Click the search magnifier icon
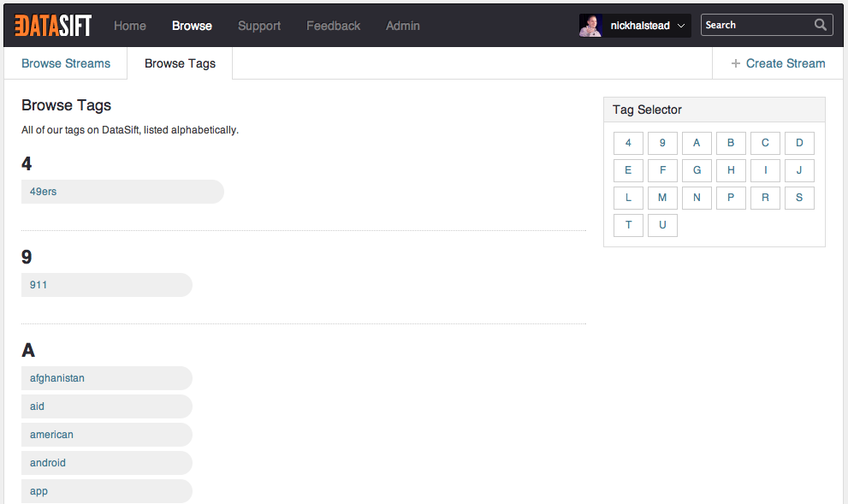The height and width of the screenshot is (504, 848). click(x=821, y=25)
